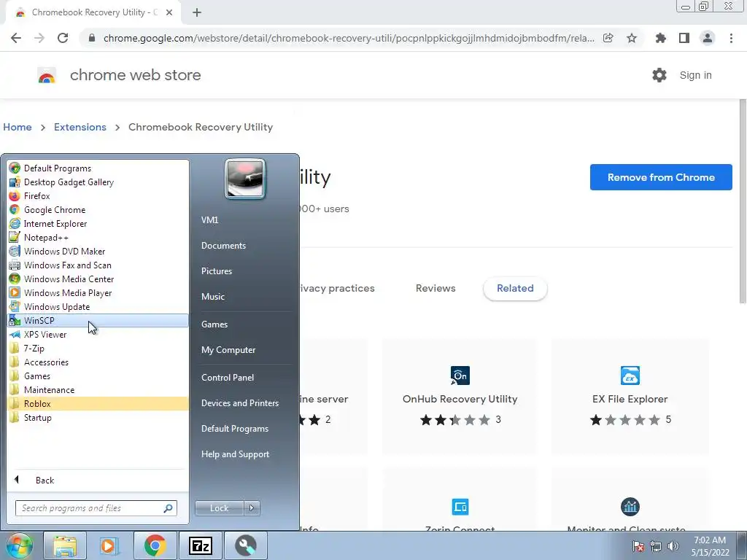747x560 pixels.
Task: Launch WinSCP
Action: coord(98,321)
